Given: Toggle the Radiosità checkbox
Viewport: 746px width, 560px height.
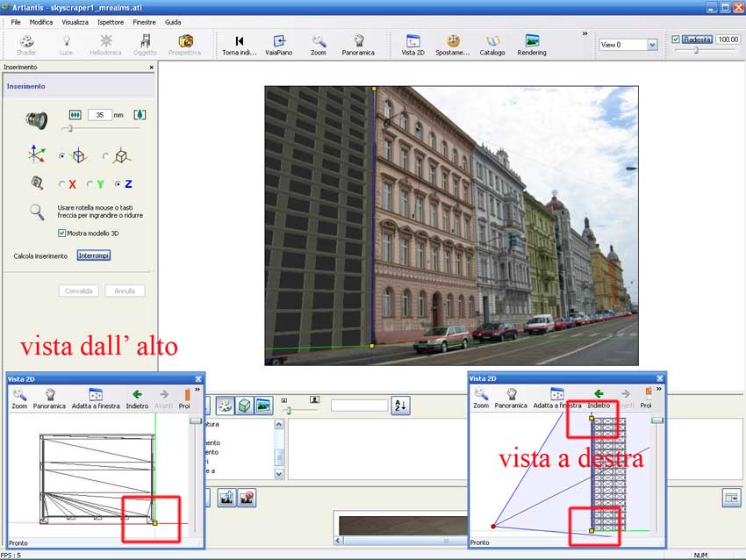Looking at the screenshot, I should pyautogui.click(x=675, y=39).
